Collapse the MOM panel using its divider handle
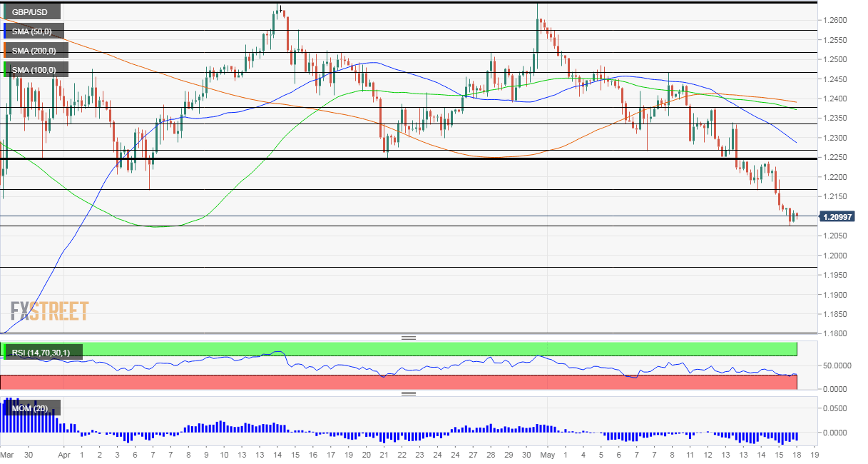The image size is (868, 464). coord(409,392)
